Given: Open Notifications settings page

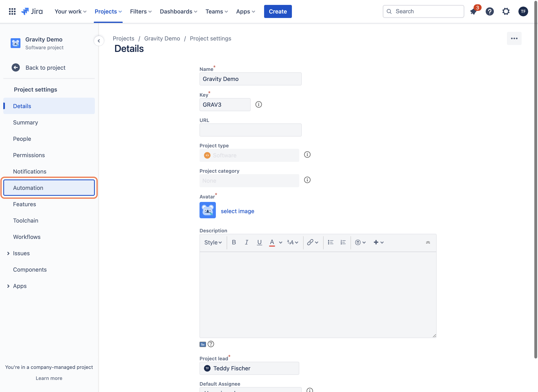Looking at the screenshot, I should pyautogui.click(x=49, y=171).
